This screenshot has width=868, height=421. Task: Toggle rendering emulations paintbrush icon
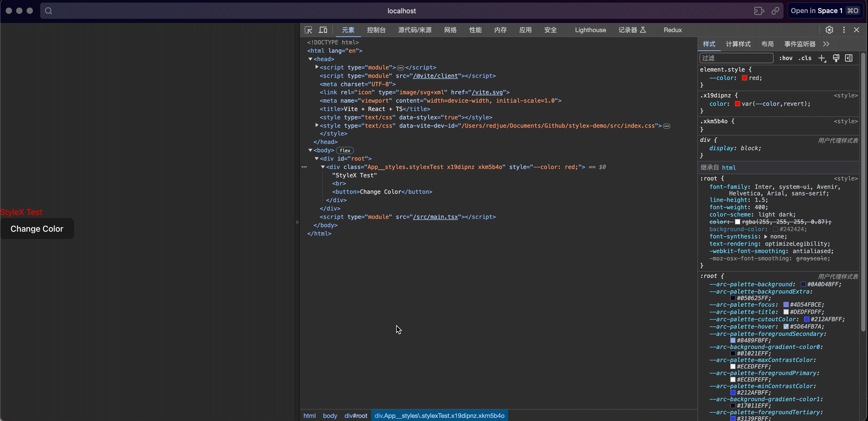(x=836, y=58)
